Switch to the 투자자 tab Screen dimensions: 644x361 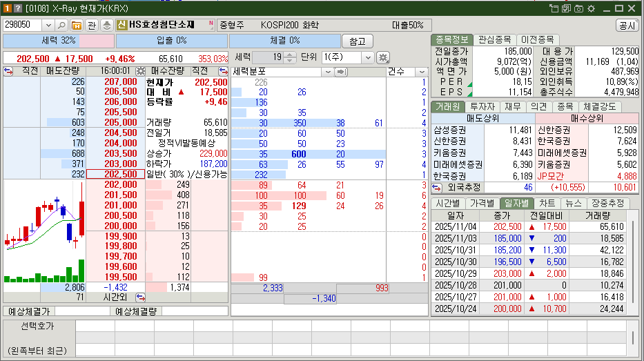click(x=482, y=106)
